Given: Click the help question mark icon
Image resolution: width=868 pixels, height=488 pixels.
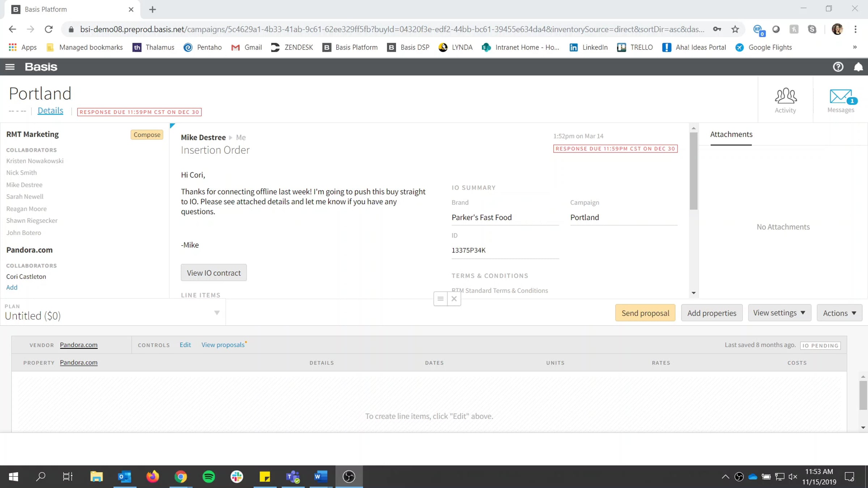Looking at the screenshot, I should [x=838, y=67].
